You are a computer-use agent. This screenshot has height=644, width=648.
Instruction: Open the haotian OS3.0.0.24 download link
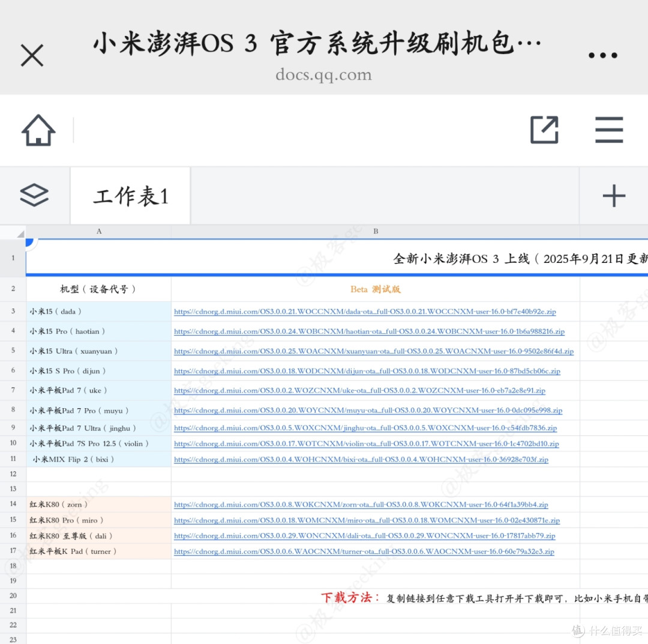(x=369, y=331)
